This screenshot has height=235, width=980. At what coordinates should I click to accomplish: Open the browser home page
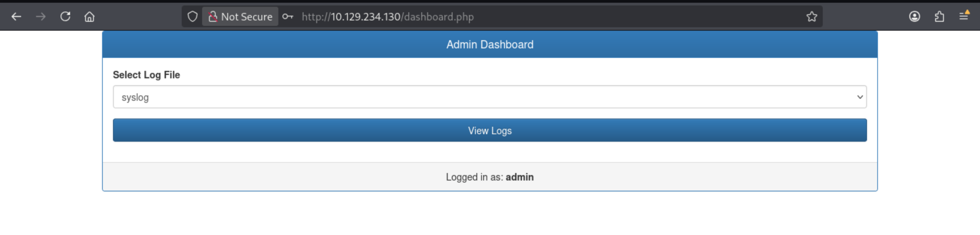point(89,17)
